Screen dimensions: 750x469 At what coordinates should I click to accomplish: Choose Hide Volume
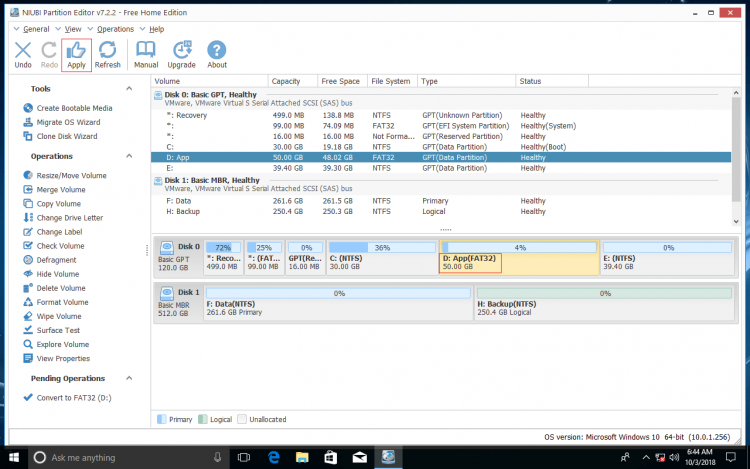tap(51, 274)
